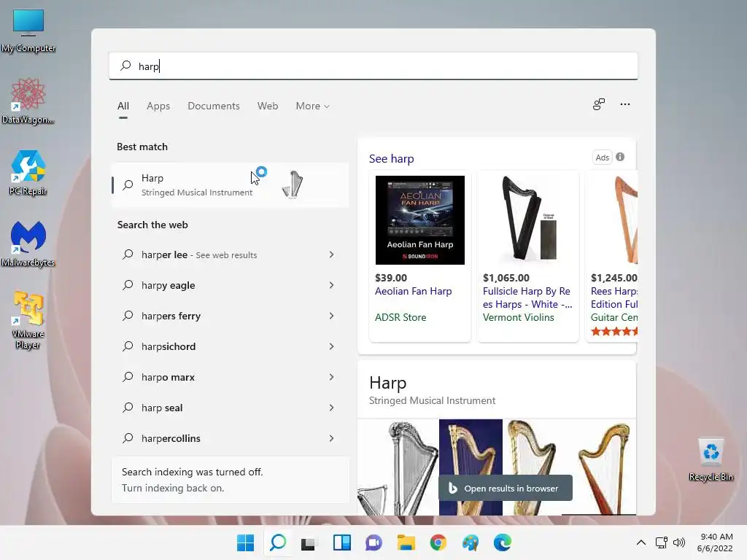
Task: Open Malwarebytes desktop shortcut
Action: point(28,244)
